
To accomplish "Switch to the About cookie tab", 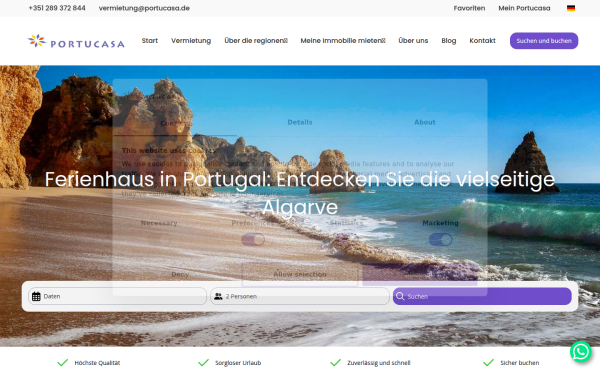I will click(425, 122).
